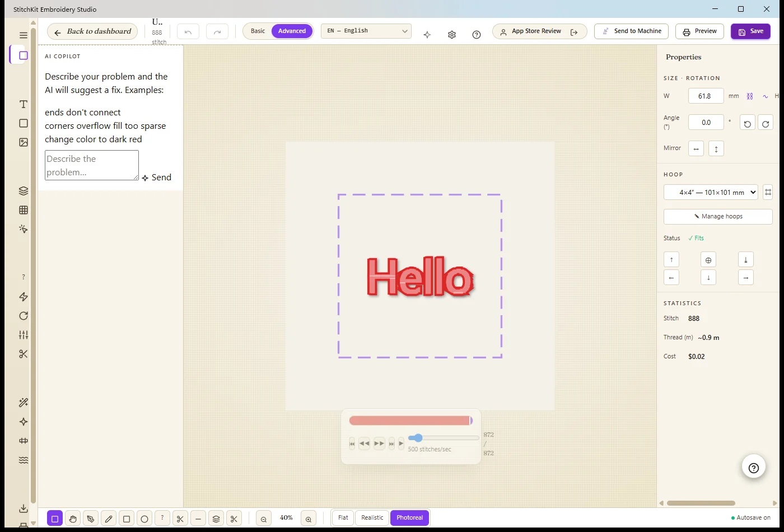Play the stitch simulation

coord(401,444)
